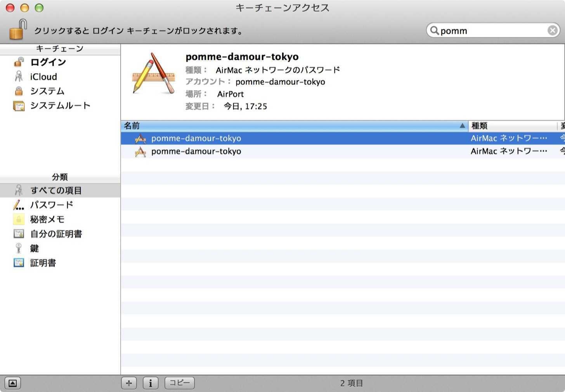
Task: Click the certificate icon beside 自分の証明書
Action: click(19, 234)
